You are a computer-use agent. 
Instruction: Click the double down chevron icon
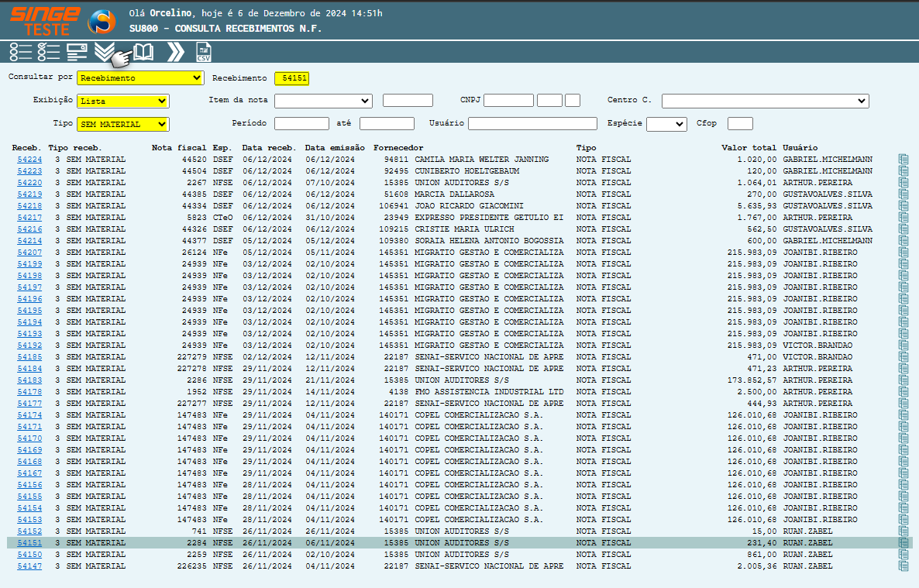(104, 52)
